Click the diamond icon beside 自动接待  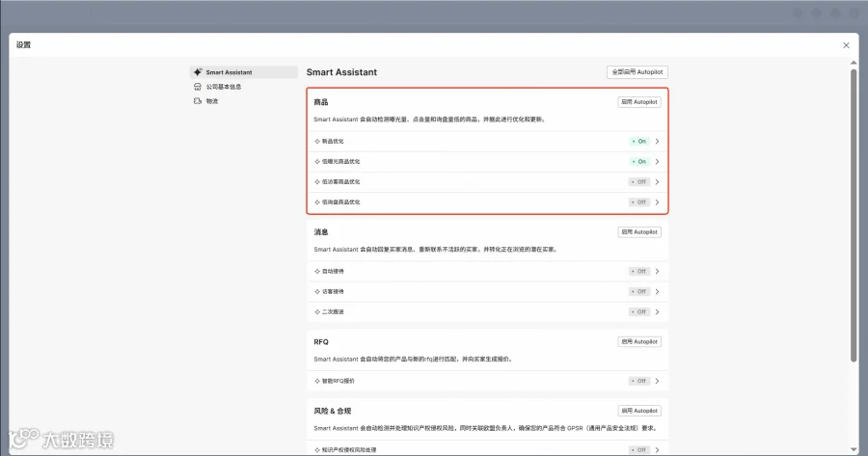pyautogui.click(x=317, y=271)
